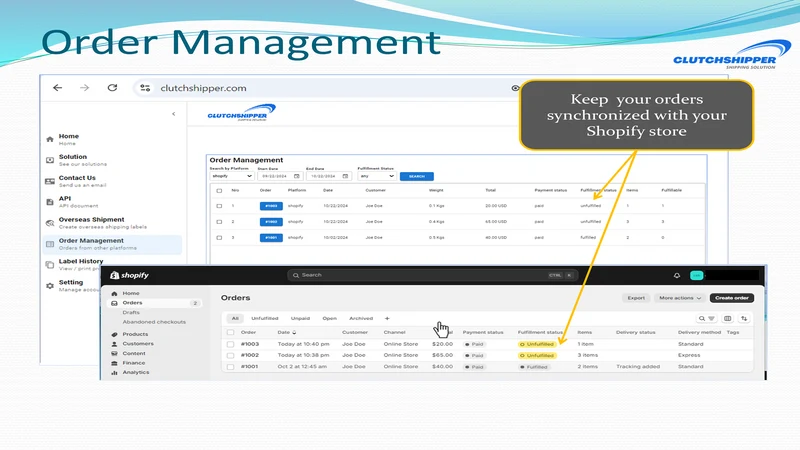
Task: Click the Contact Us card icon
Action: pos(50,181)
